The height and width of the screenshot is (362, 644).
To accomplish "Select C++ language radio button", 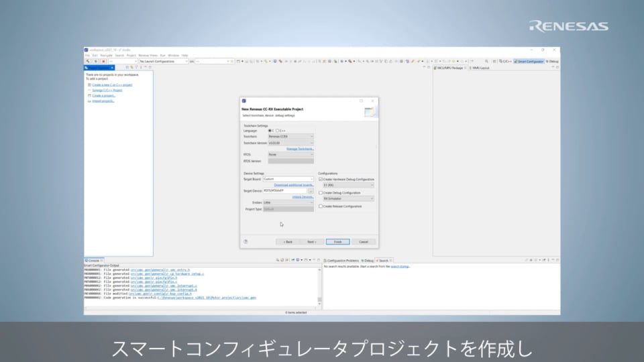I will point(277,131).
